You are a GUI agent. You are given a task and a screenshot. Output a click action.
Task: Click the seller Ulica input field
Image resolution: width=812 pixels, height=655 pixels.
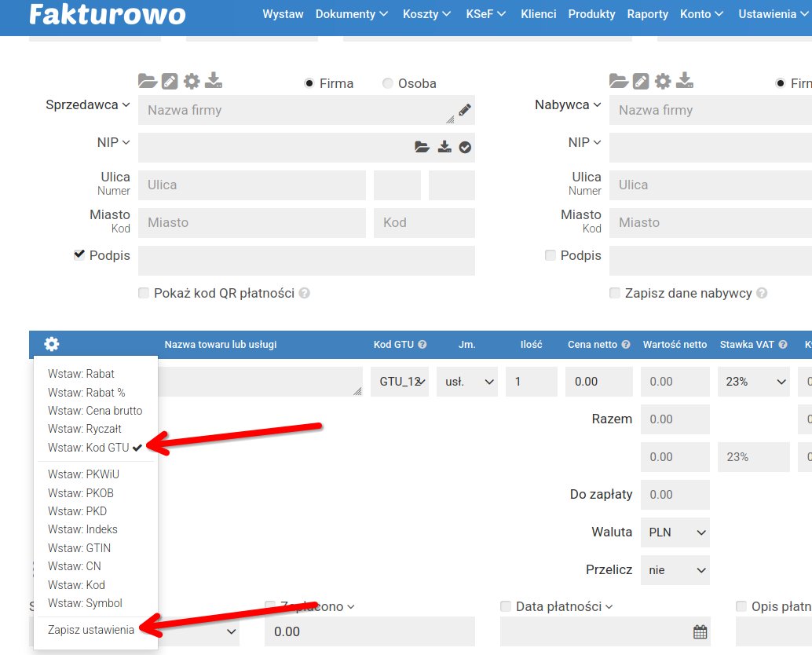251,185
